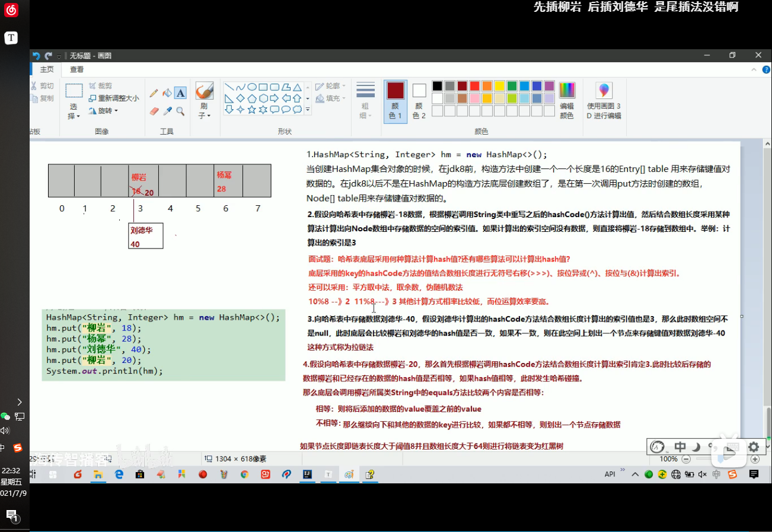Open Edit colors (编辑颜色)
The image size is (772, 532).
coord(567,100)
